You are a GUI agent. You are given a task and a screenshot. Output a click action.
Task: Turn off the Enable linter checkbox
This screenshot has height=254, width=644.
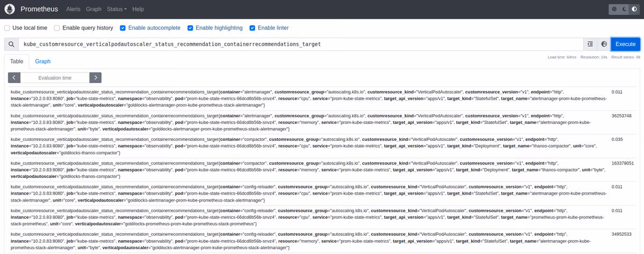[252, 28]
